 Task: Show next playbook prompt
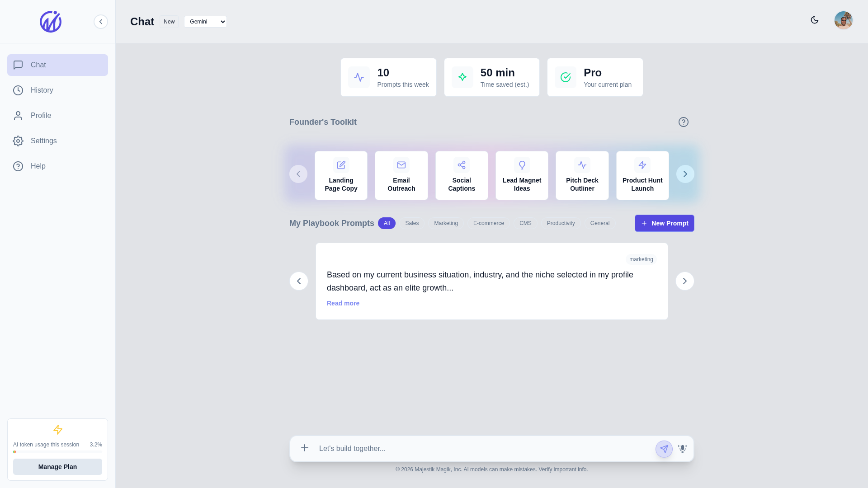click(685, 281)
